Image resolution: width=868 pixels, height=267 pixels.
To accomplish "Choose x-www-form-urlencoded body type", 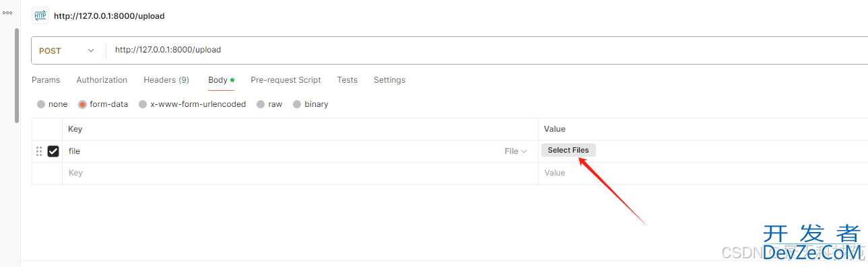I will (143, 104).
